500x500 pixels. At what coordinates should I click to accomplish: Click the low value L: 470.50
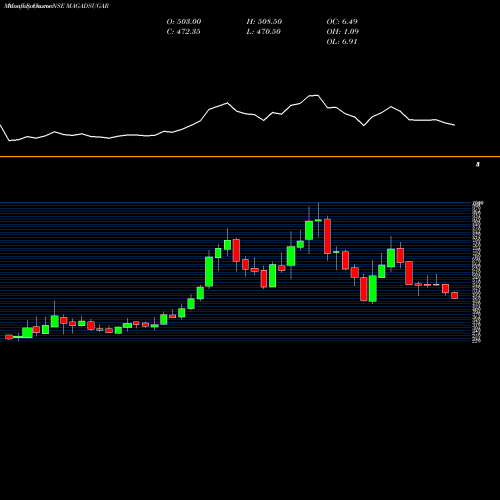pos(263,31)
